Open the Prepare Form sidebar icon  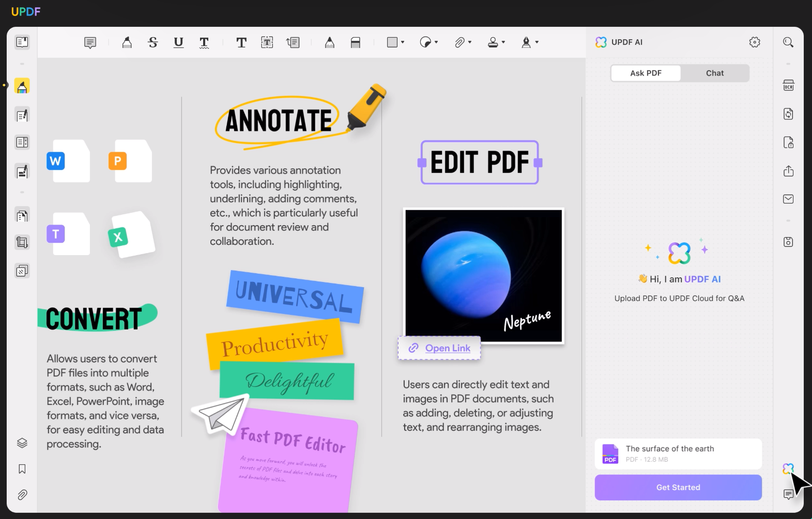22,143
